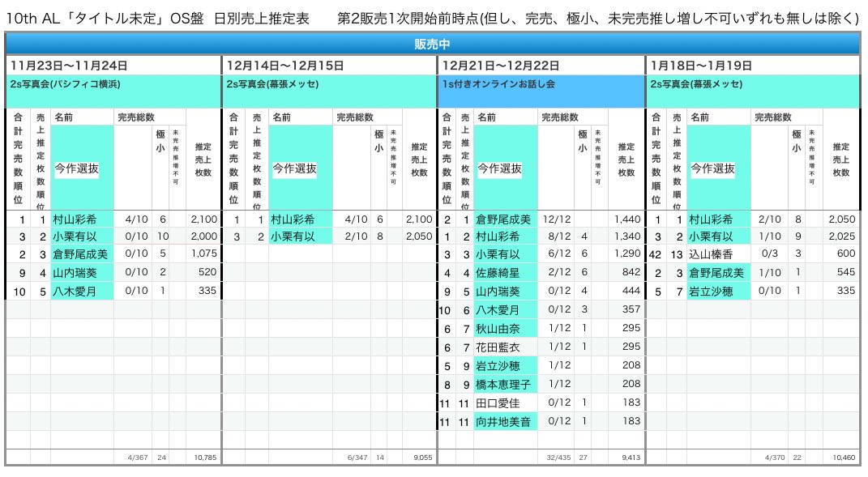This screenshot has height=477, width=868.
Task: Click the footer total 10,785
Action: [205, 458]
